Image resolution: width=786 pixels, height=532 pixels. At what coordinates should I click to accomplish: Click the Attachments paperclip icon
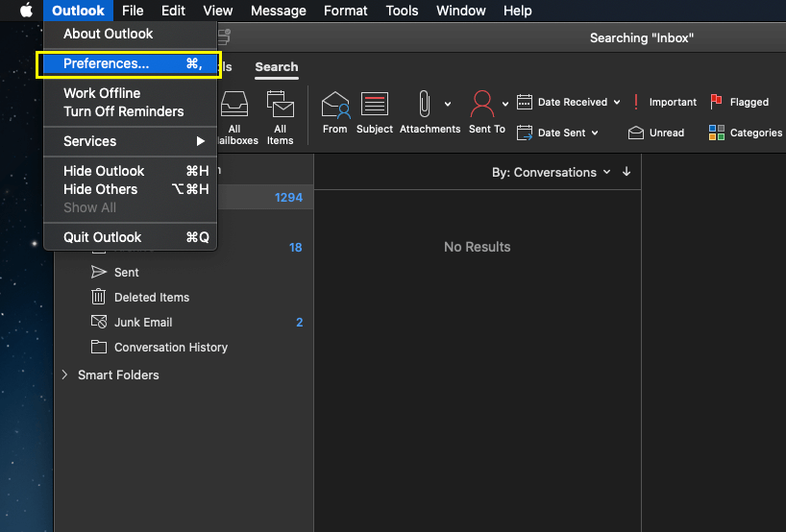(x=425, y=104)
